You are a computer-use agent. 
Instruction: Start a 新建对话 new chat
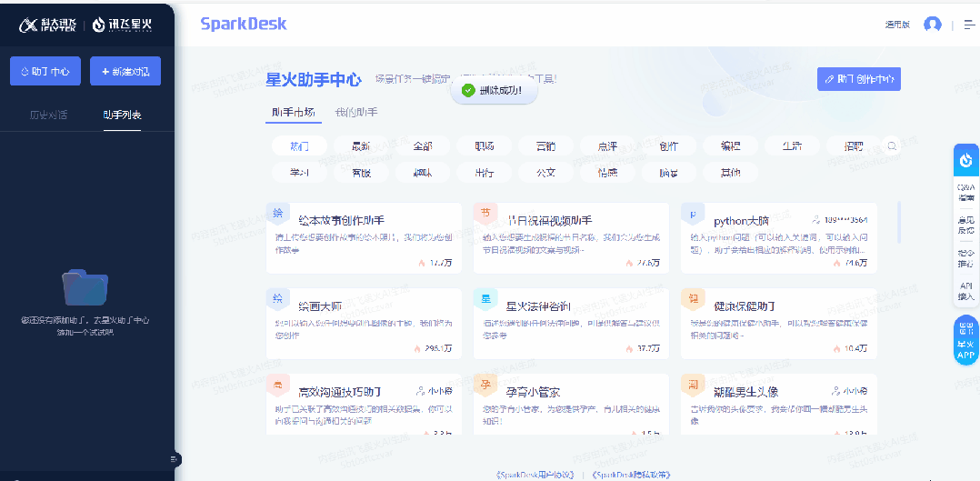click(125, 71)
